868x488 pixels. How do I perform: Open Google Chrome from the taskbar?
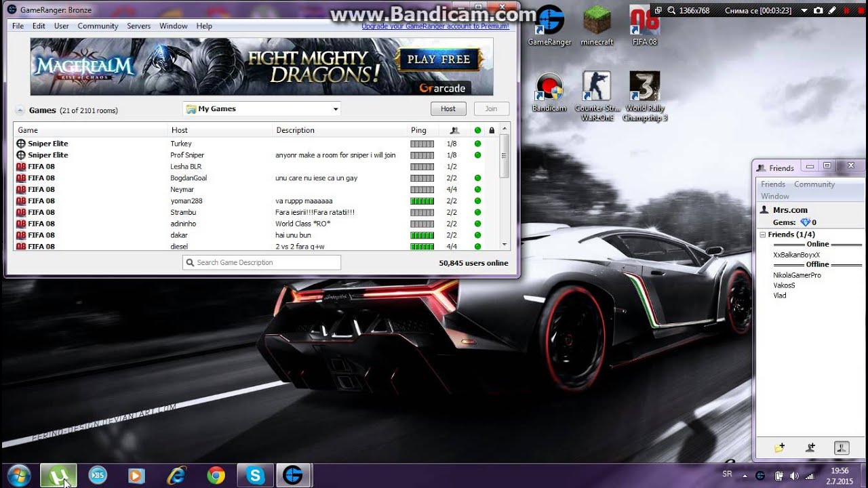tap(216, 476)
